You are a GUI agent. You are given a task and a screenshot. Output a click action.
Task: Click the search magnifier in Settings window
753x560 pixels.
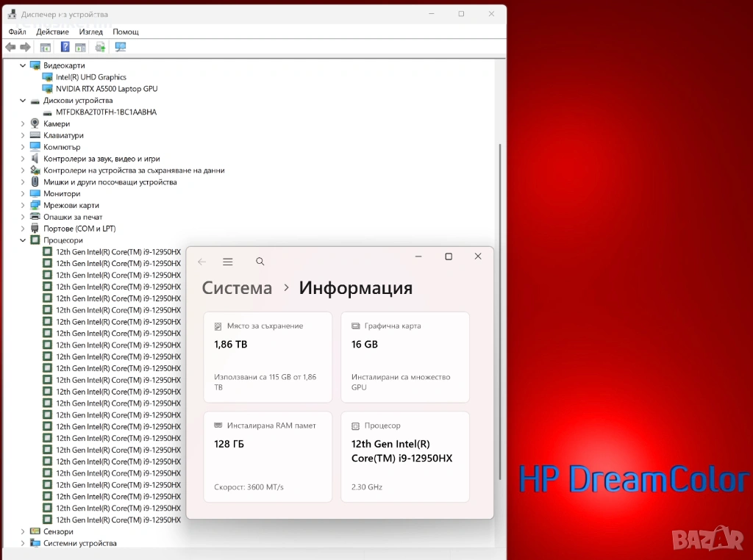click(x=260, y=262)
